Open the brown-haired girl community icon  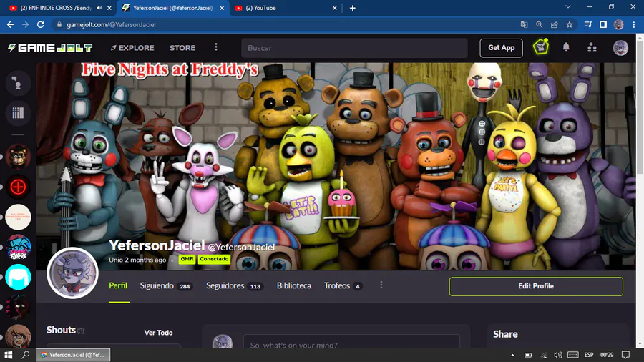pos(18,336)
